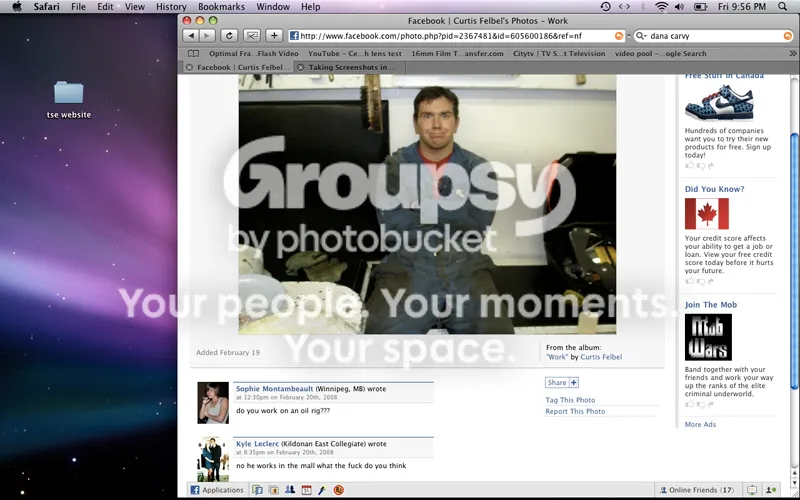Click the first app icon right of Applications
The height and width of the screenshot is (500, 800).
[x=258, y=490]
